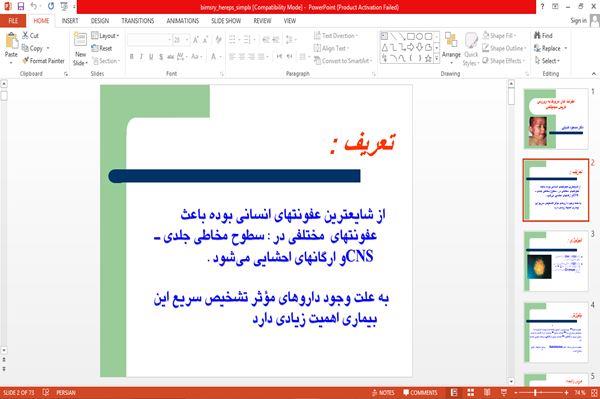Switch to ANIMATIONS tab
The image size is (600, 399).
coord(183,21)
